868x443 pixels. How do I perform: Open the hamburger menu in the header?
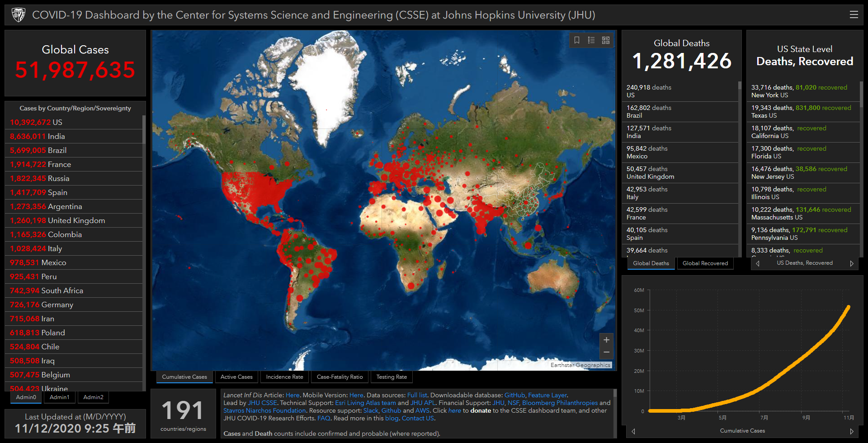pos(854,15)
